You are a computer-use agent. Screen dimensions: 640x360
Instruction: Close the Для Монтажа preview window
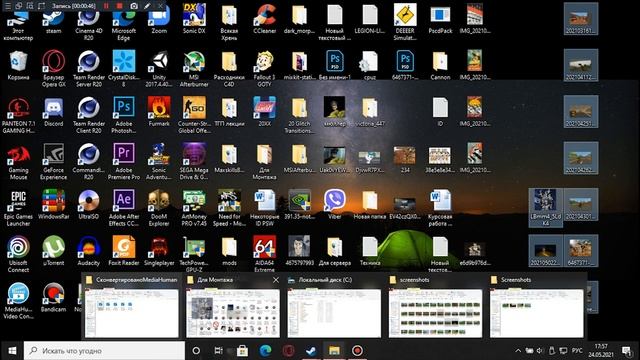[x=276, y=280]
